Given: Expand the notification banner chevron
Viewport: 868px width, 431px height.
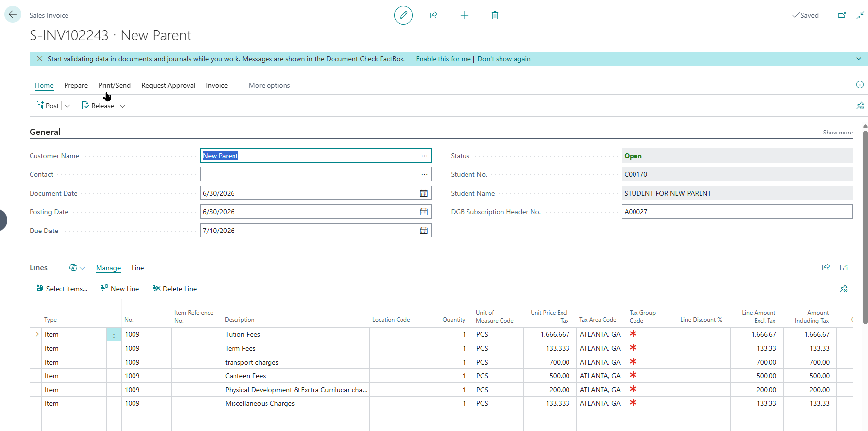Looking at the screenshot, I should [859, 59].
